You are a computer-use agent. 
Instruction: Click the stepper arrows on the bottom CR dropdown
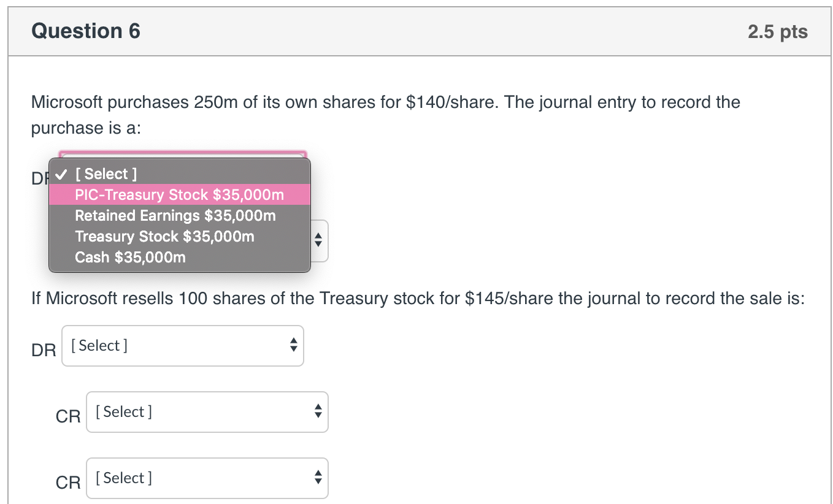pos(318,478)
